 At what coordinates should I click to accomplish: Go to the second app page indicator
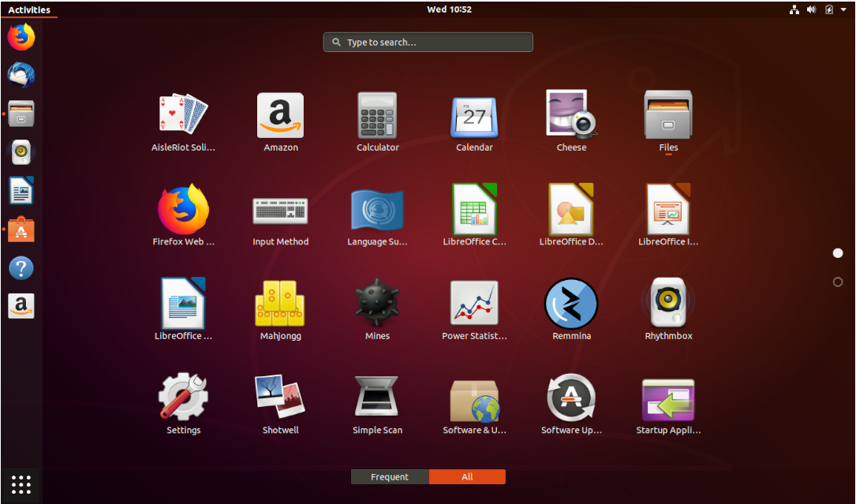tap(837, 282)
